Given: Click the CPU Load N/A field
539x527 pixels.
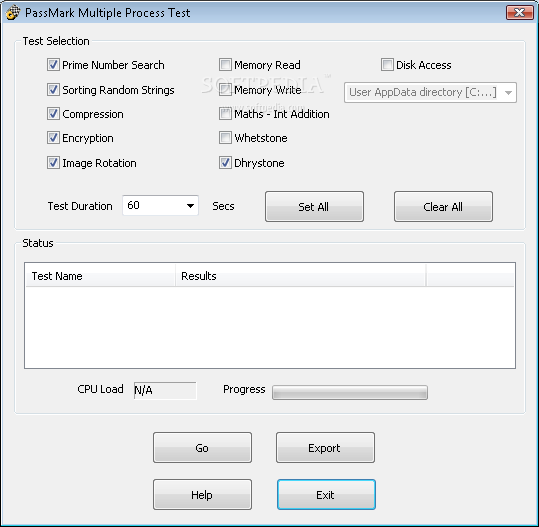Looking at the screenshot, I should tap(165, 391).
